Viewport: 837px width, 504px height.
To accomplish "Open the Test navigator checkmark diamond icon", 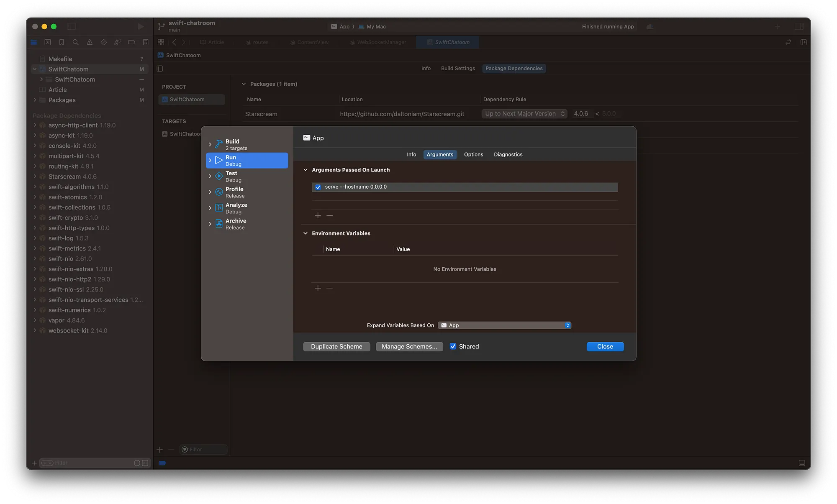I will [103, 42].
